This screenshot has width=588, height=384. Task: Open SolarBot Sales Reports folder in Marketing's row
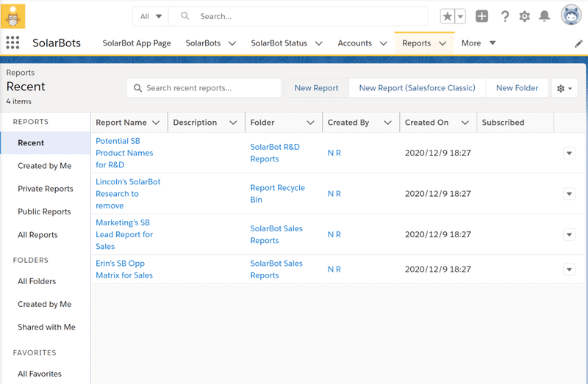click(276, 234)
